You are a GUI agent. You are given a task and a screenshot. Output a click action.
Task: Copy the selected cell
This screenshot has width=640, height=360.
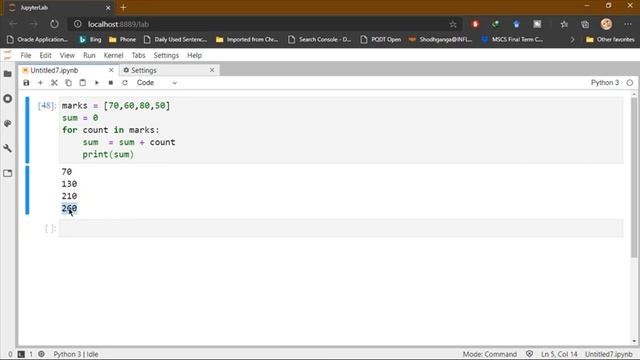coord(68,83)
